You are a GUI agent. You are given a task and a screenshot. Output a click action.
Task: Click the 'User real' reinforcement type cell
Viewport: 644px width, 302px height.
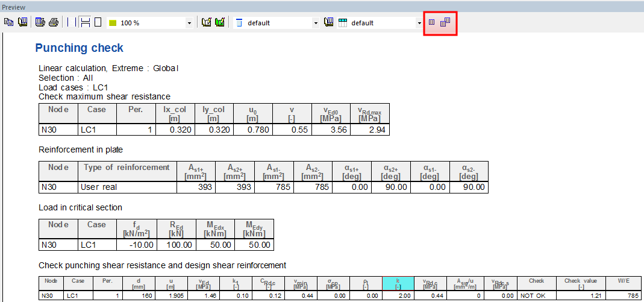click(100, 187)
